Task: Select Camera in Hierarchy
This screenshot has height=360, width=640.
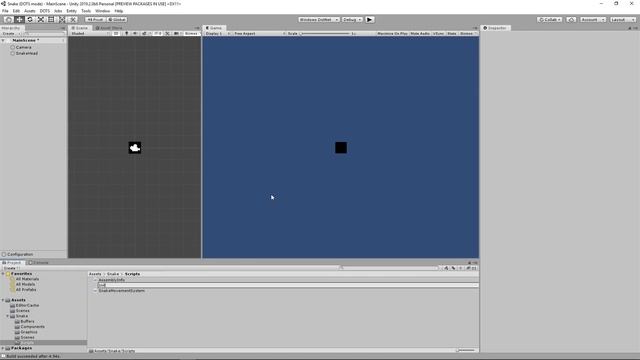Action: [24, 47]
